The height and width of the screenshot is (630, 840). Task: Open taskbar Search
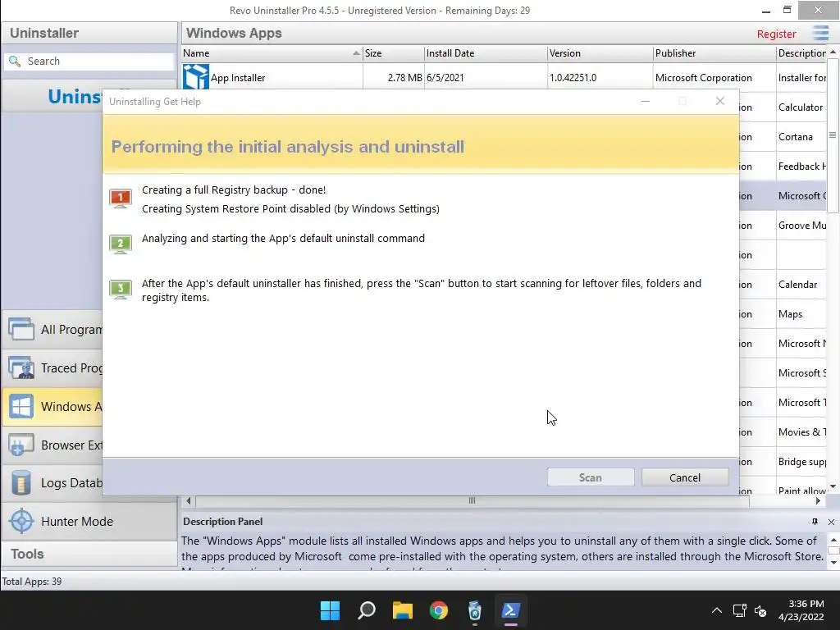pyautogui.click(x=367, y=610)
